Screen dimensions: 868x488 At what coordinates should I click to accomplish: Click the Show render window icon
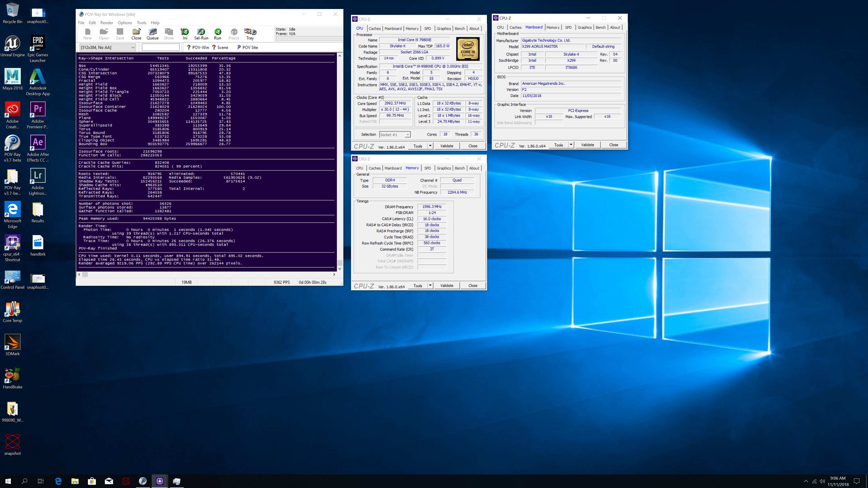tap(169, 34)
